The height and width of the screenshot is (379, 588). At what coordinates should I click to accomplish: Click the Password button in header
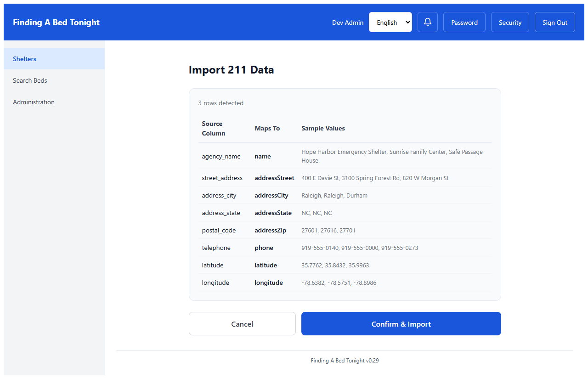464,22
